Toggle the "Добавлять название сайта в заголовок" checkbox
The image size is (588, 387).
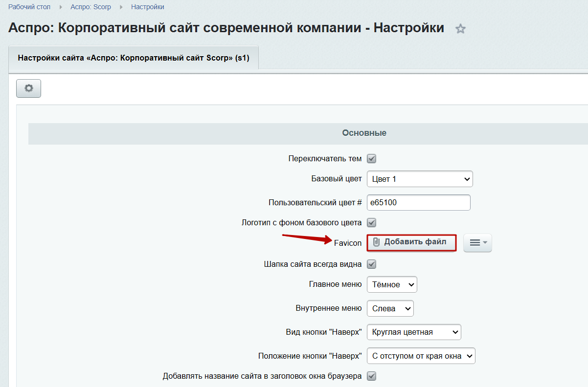tap(371, 376)
